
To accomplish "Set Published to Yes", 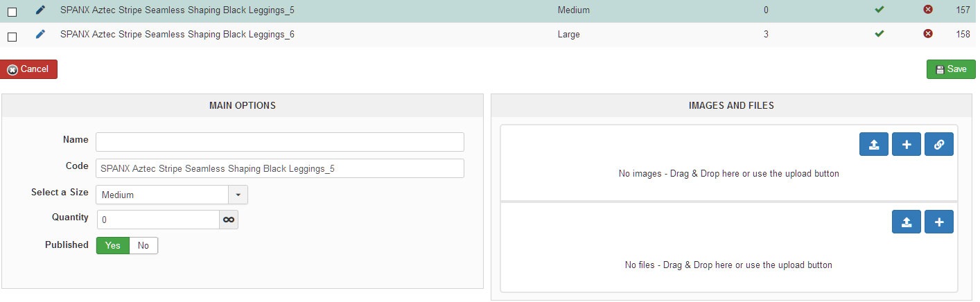I will coord(113,245).
